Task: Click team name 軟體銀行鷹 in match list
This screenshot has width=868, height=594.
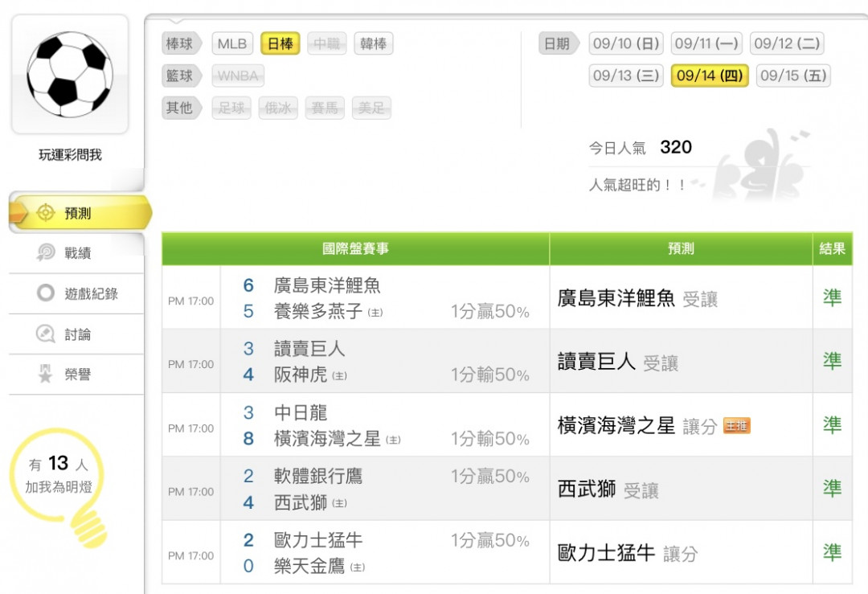Action: click(x=318, y=476)
